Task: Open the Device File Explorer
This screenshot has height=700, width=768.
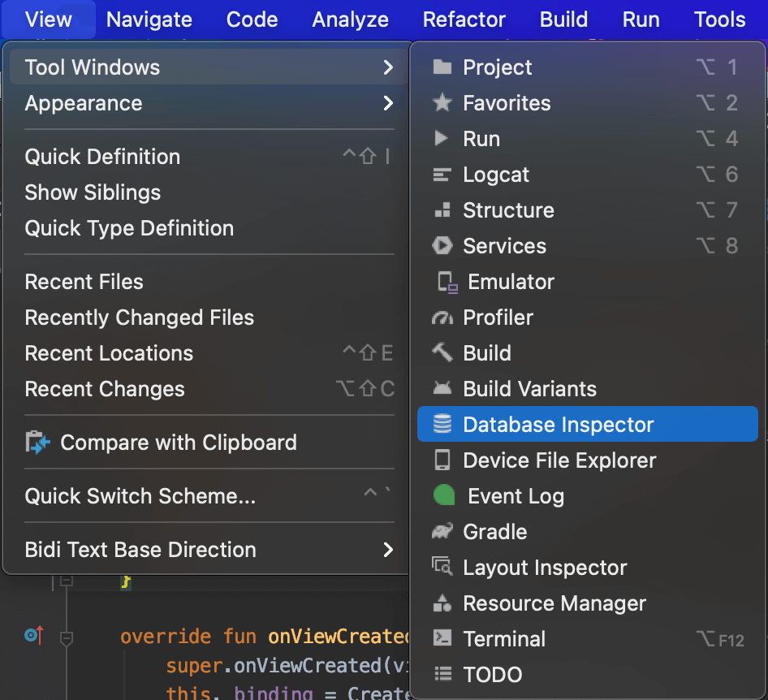Action: point(588,460)
